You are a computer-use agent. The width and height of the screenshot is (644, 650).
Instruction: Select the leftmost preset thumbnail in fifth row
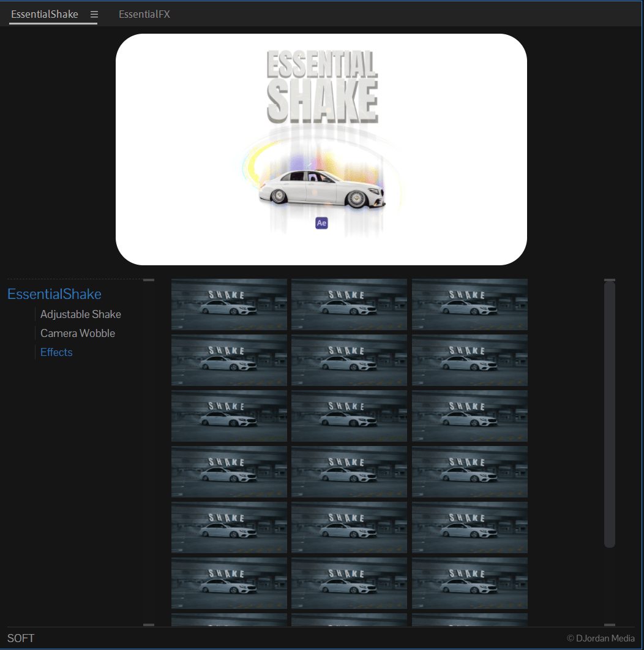tap(229, 527)
